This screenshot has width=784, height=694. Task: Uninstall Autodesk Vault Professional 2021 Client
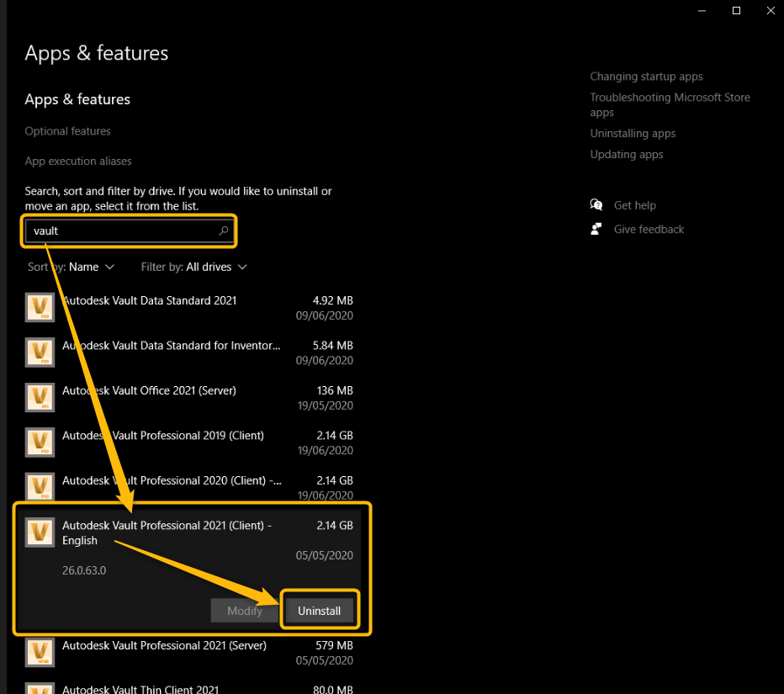(319, 611)
